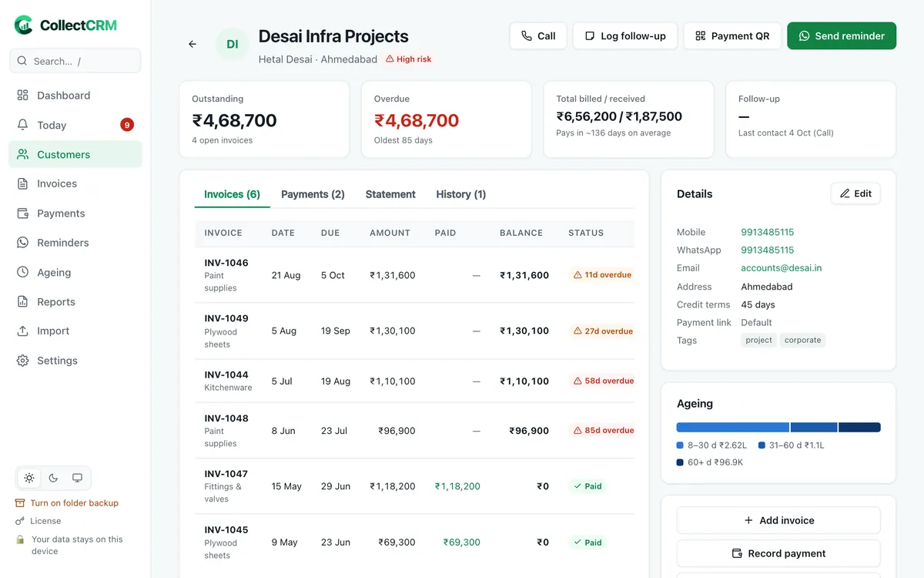Open the Invoices (6) tab
This screenshot has width=924, height=578.
coord(232,194)
